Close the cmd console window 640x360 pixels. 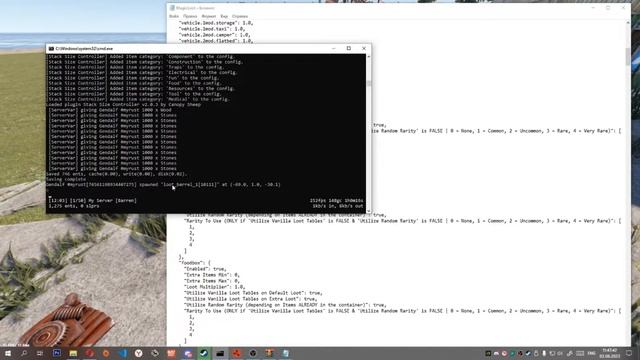pyautogui.click(x=364, y=48)
